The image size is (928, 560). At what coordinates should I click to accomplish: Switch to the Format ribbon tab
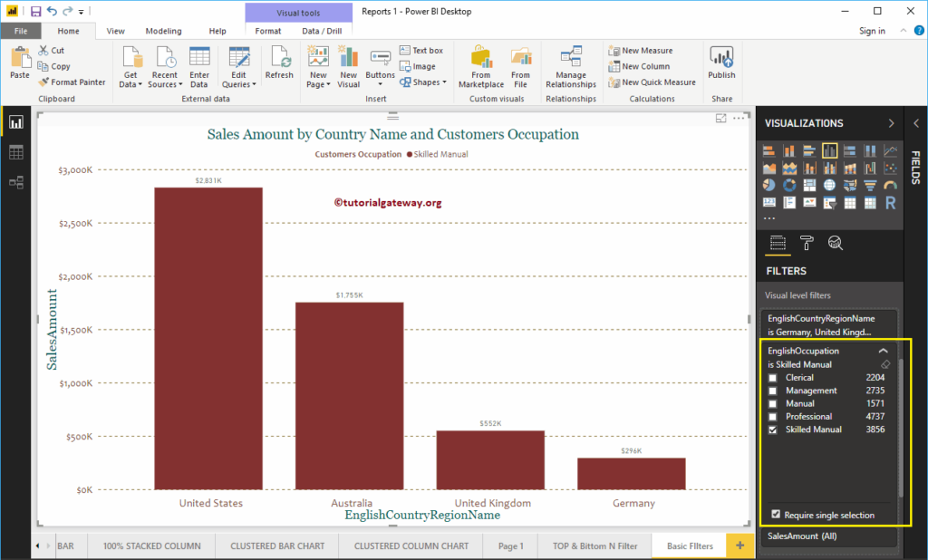268,31
